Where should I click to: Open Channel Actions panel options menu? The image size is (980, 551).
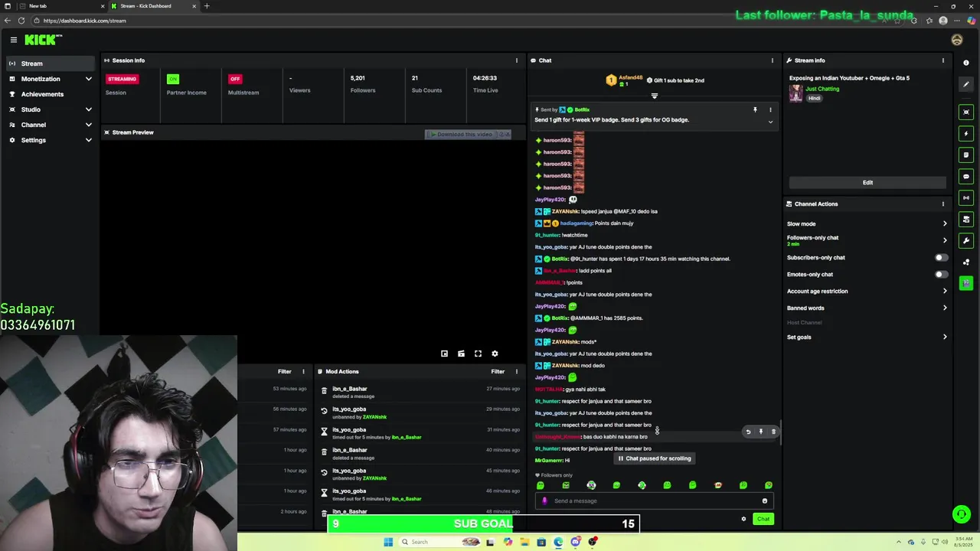[943, 204]
